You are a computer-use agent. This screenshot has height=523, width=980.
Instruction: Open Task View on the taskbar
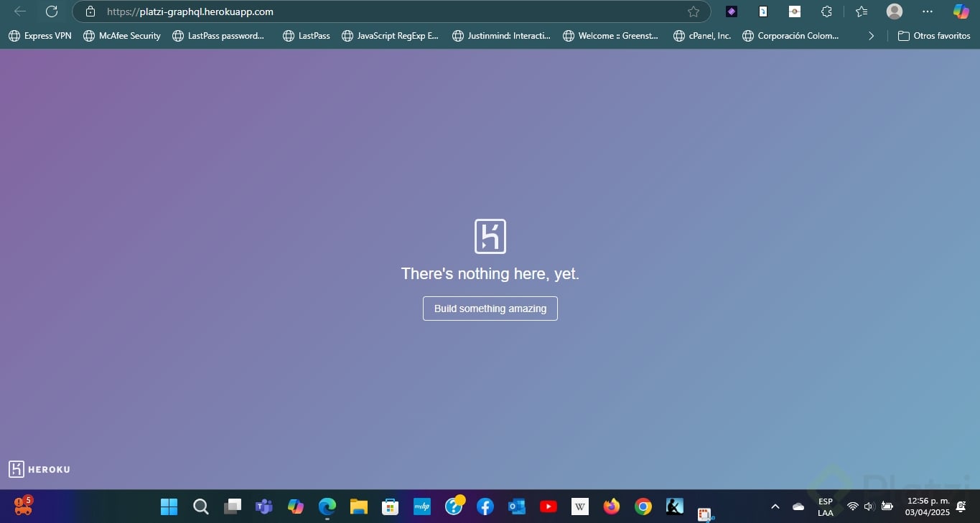pyautogui.click(x=233, y=506)
